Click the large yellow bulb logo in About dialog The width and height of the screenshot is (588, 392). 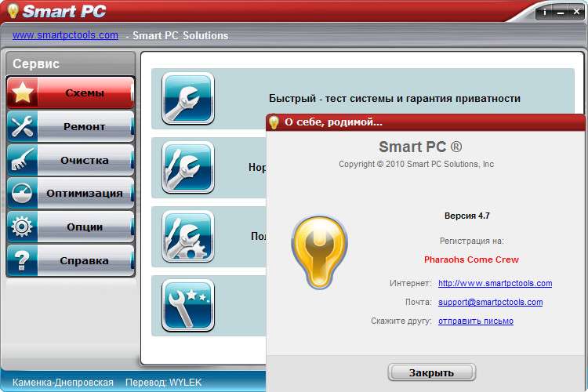[320, 252]
